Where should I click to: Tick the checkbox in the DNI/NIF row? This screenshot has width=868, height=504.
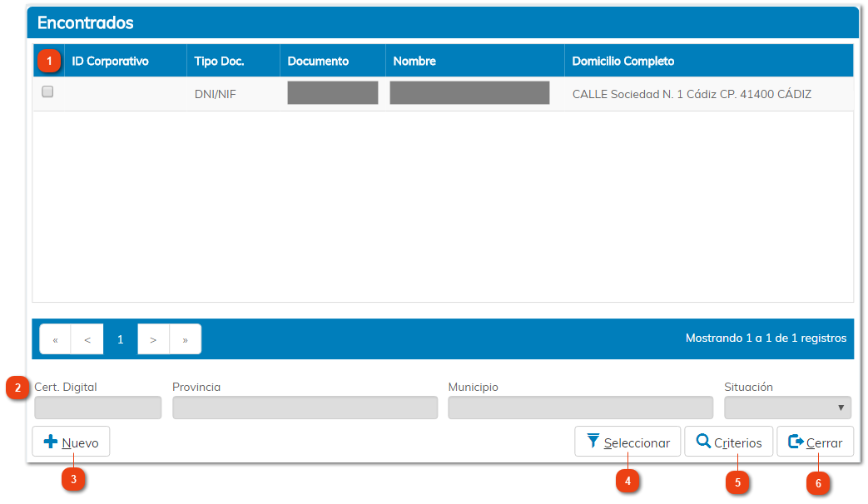coord(47,91)
